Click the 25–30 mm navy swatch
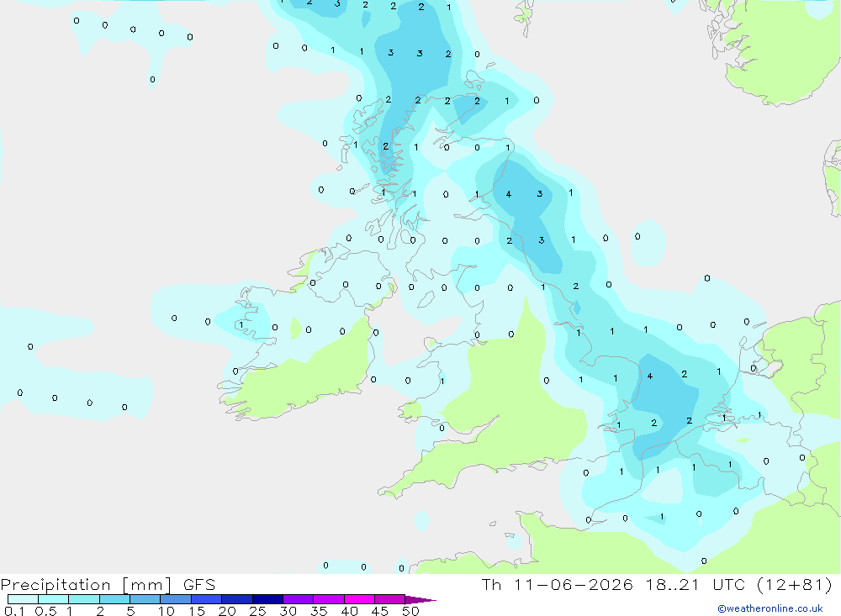The height and width of the screenshot is (616, 841). tap(267, 599)
